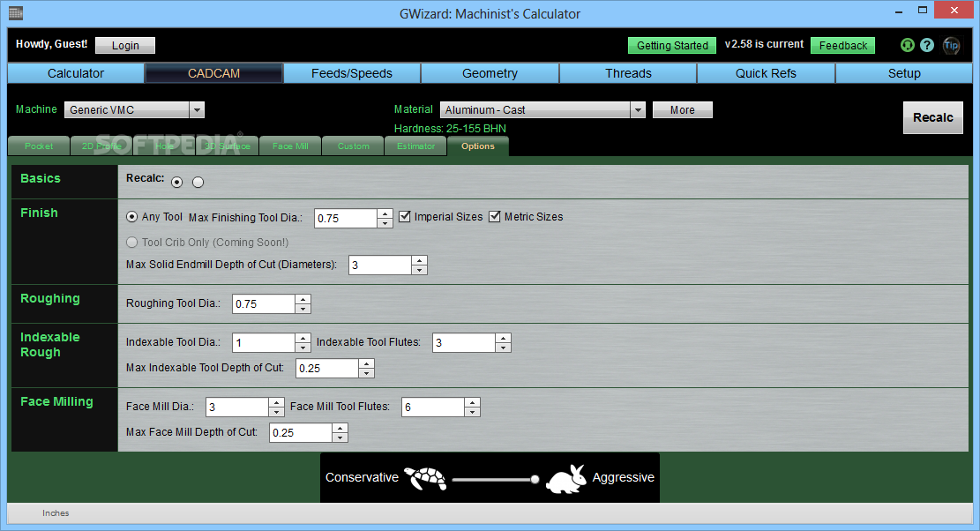Click the Face Mill Dia. input field

click(x=237, y=407)
